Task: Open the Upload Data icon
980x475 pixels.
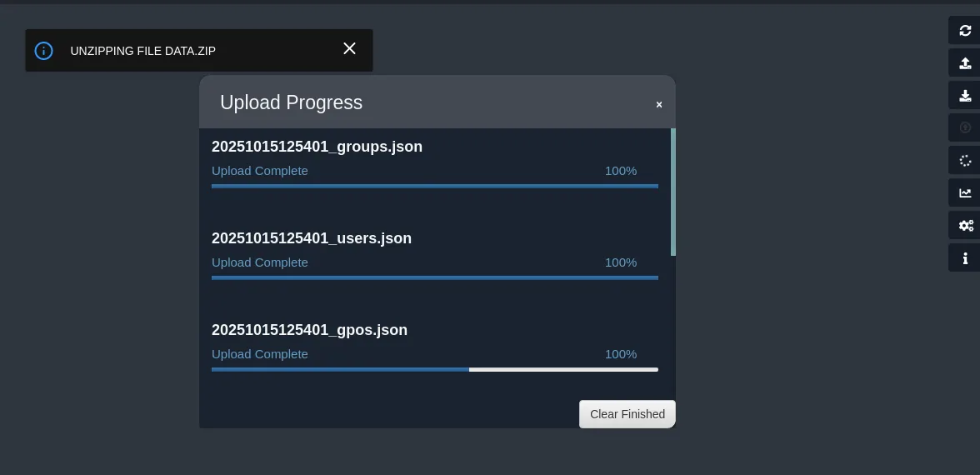Action: click(965, 63)
